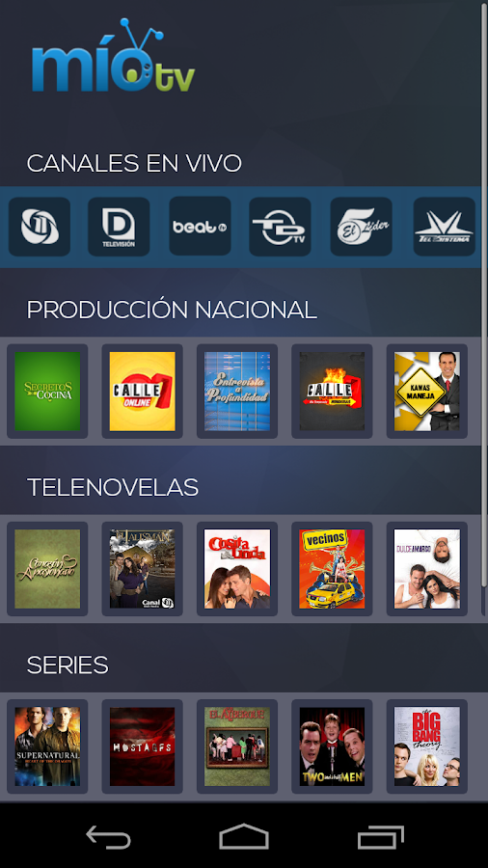Open the Dulce Amargo telenovela poster

[x=426, y=569]
